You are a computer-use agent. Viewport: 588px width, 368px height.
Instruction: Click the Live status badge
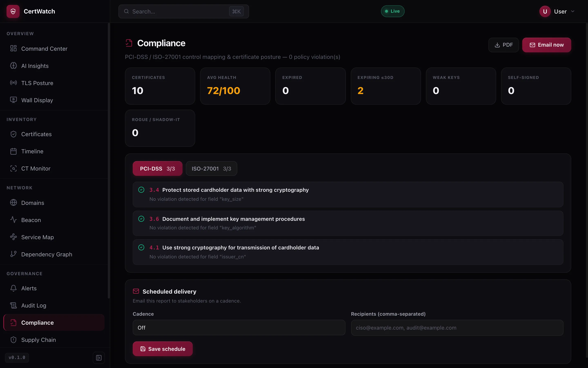coord(393,11)
